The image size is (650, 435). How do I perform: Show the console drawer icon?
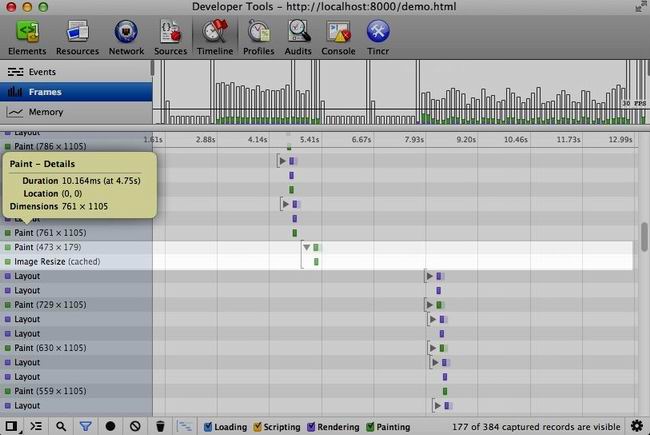click(x=36, y=426)
